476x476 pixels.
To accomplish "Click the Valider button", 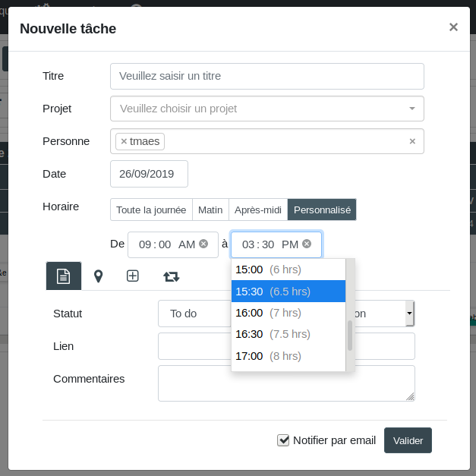I will (408, 440).
